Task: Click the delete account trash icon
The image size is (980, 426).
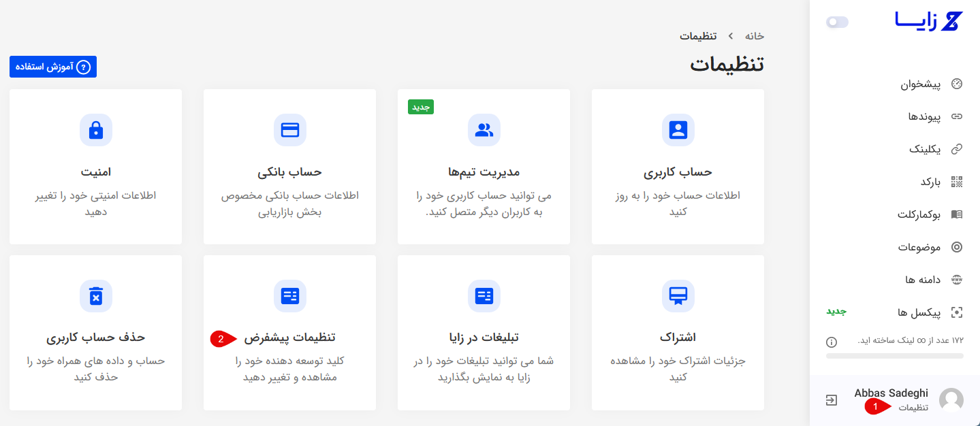Action: (96, 296)
